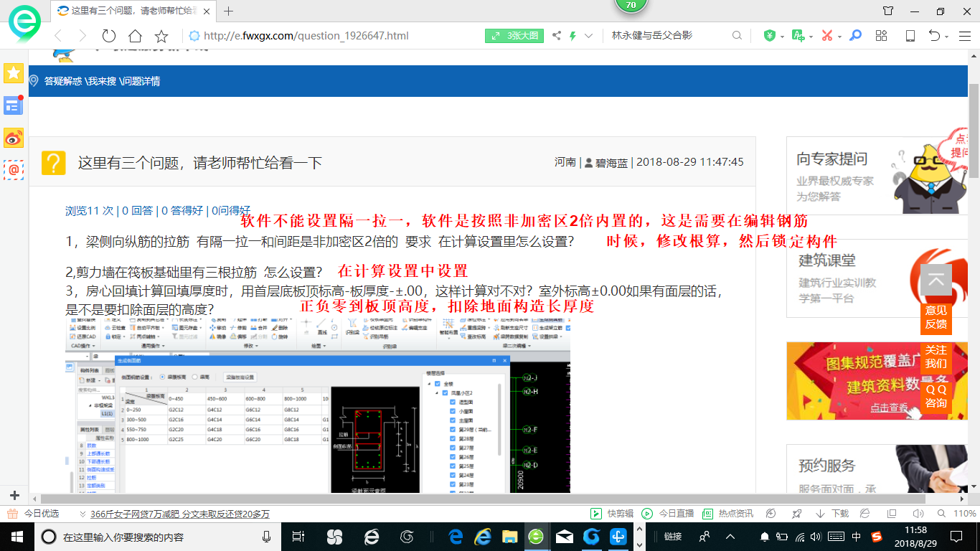Click the green lightning speed-mode icon
The height and width of the screenshot is (551, 980).
573,36
